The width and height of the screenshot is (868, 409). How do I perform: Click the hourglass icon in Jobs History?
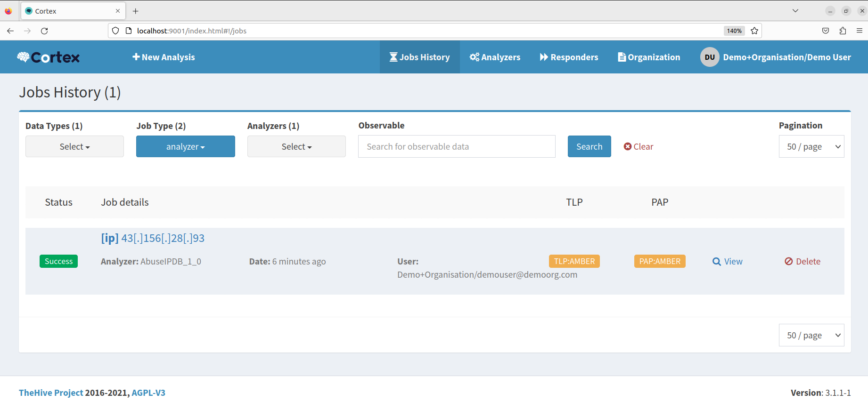[393, 57]
